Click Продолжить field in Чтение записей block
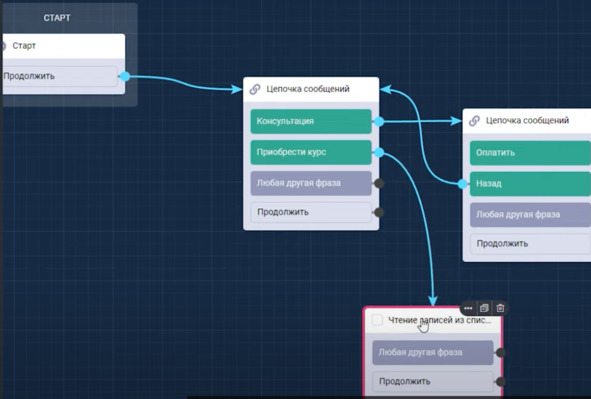This screenshot has height=399, width=591. [x=433, y=381]
